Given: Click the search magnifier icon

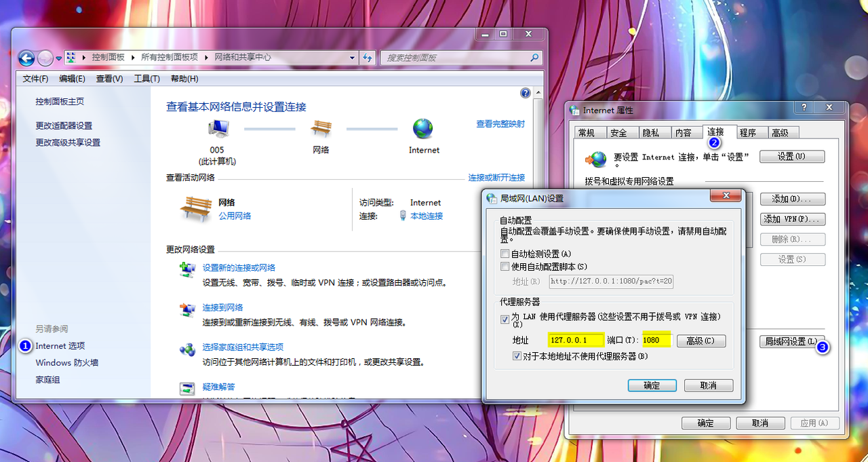Looking at the screenshot, I should point(534,58).
